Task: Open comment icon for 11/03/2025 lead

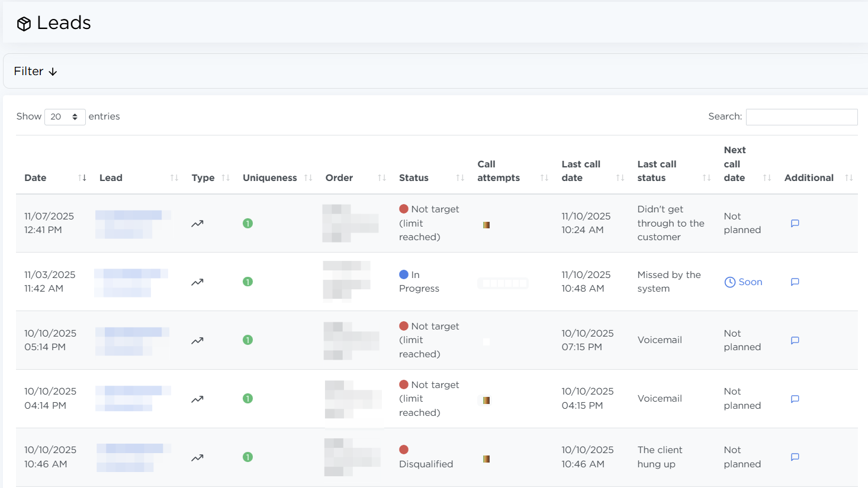Action: point(795,282)
